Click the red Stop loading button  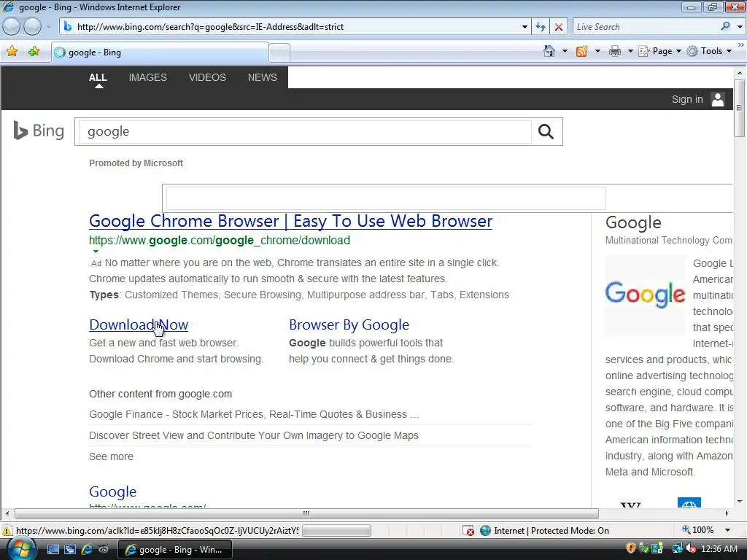pos(558,27)
